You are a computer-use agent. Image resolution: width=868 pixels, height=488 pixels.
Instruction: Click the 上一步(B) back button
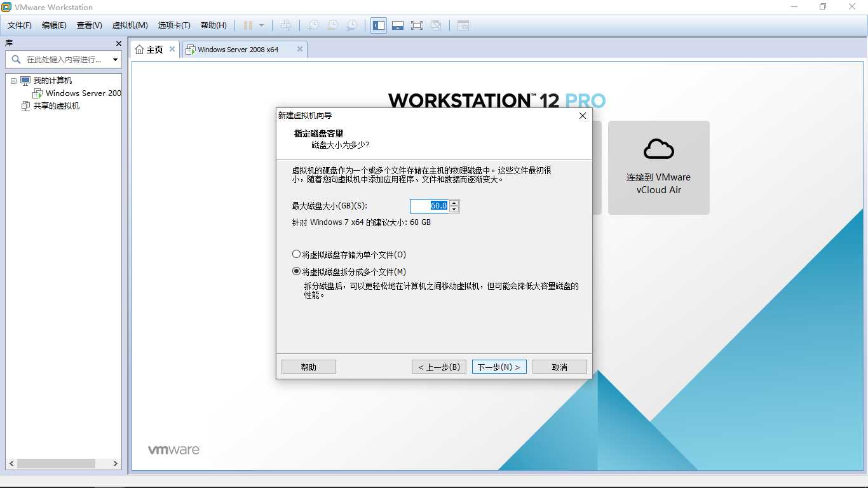[x=439, y=367]
